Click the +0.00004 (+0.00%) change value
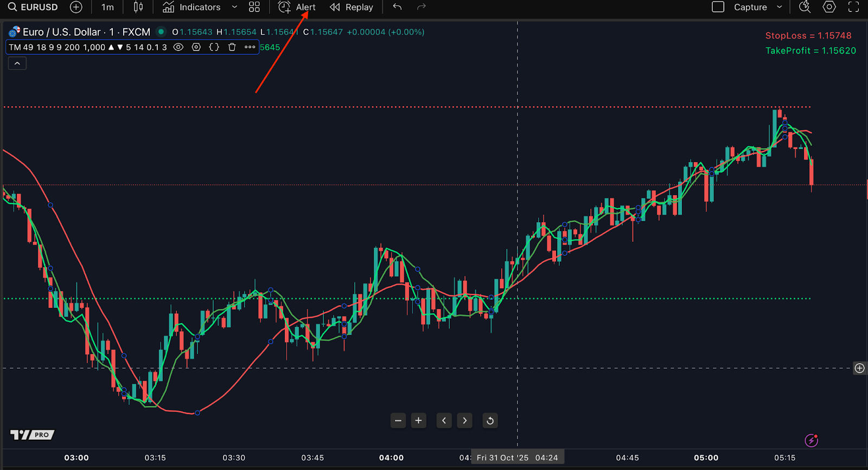The image size is (868, 470). tap(386, 32)
